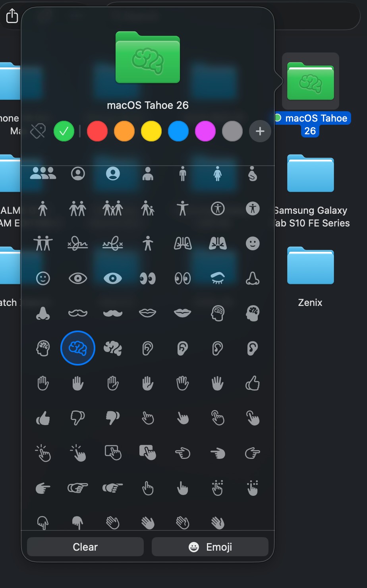The height and width of the screenshot is (588, 367).
Task: Select the filled hand tapping a rectangle symbol
Action: point(148,453)
